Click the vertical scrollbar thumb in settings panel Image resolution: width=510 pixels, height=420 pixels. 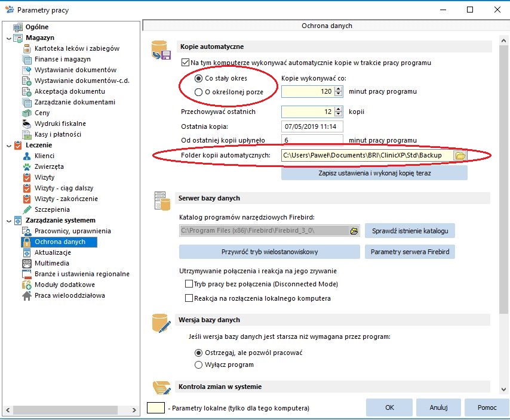[503, 180]
